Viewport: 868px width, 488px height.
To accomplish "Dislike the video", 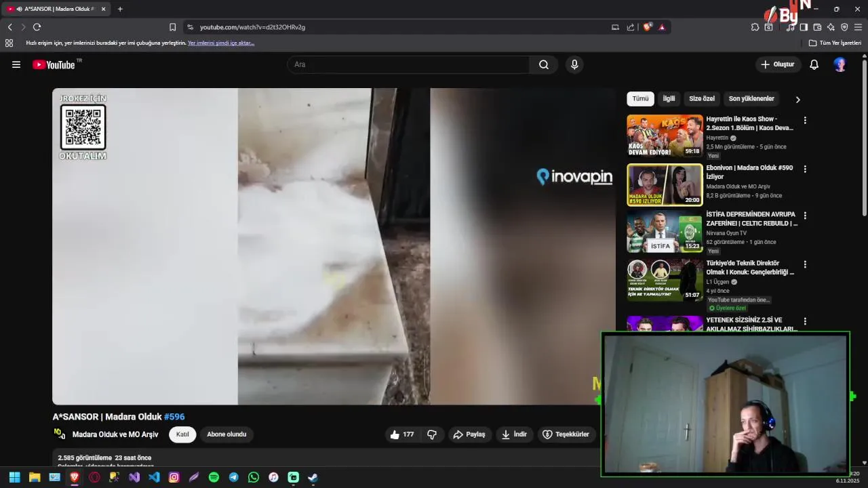I will point(432,434).
